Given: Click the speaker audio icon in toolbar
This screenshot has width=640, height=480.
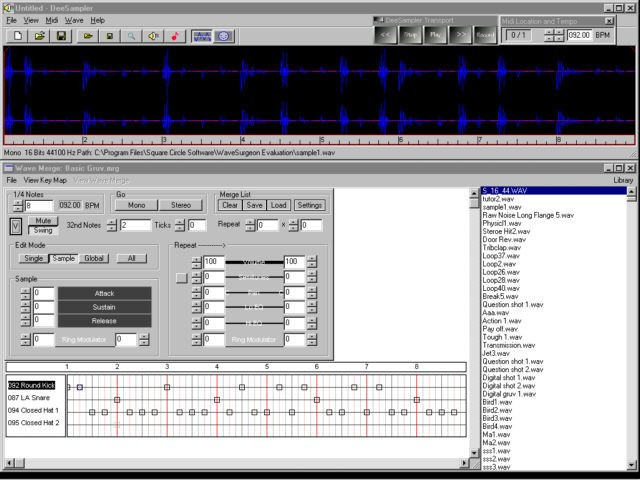Looking at the screenshot, I should tap(153, 36).
